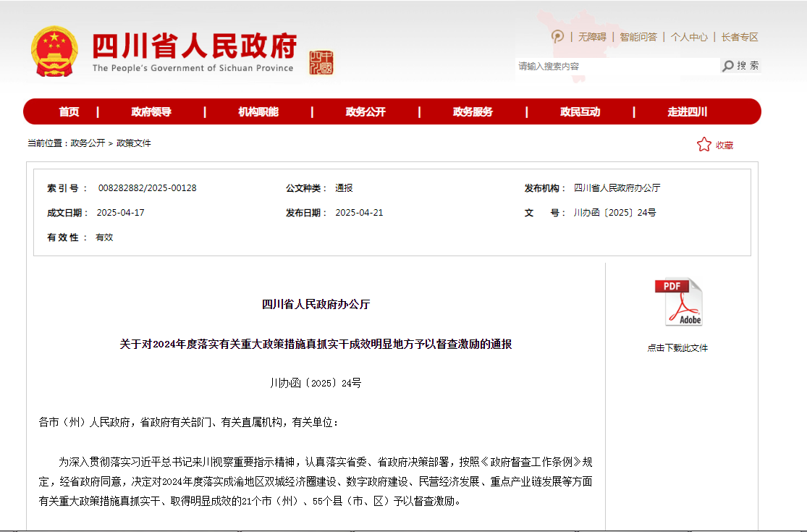The width and height of the screenshot is (807, 532).
Task: Click the round icon before 无障碍
Action: (x=557, y=37)
